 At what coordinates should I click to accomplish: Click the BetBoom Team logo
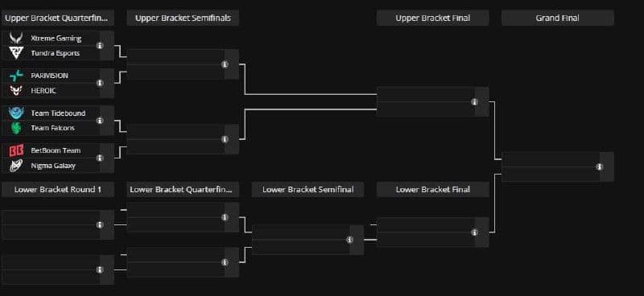point(16,150)
